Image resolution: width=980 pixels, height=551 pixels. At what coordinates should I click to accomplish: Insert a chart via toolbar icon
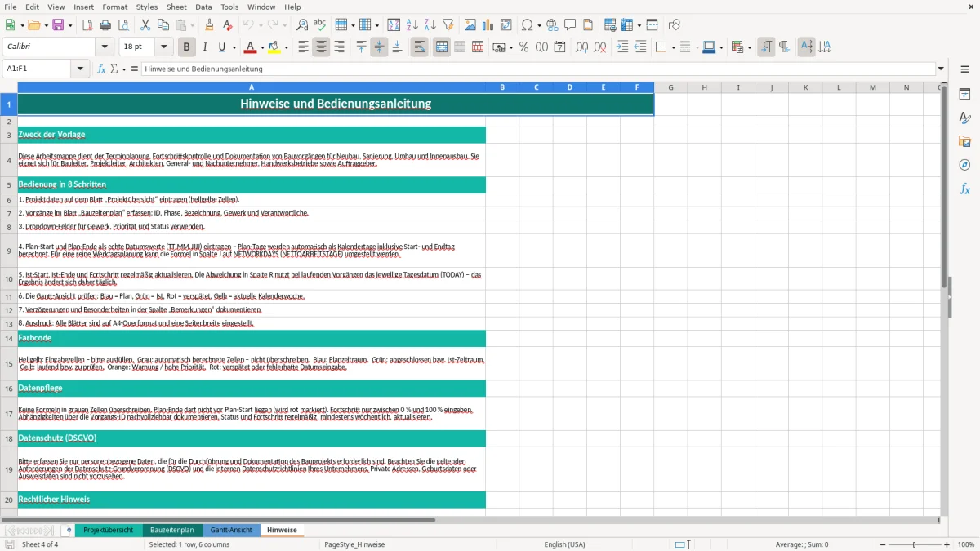488,25
